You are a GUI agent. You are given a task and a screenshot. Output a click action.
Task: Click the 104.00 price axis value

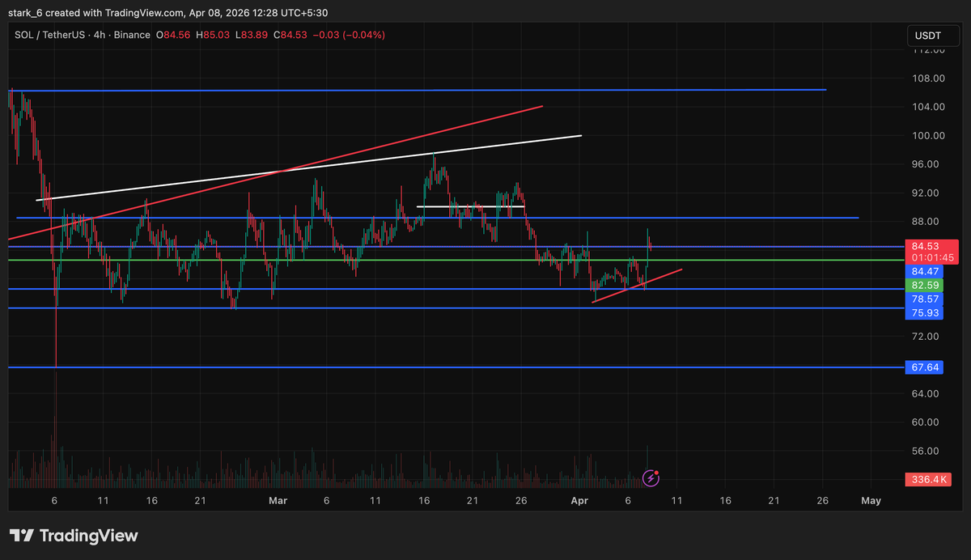click(928, 107)
